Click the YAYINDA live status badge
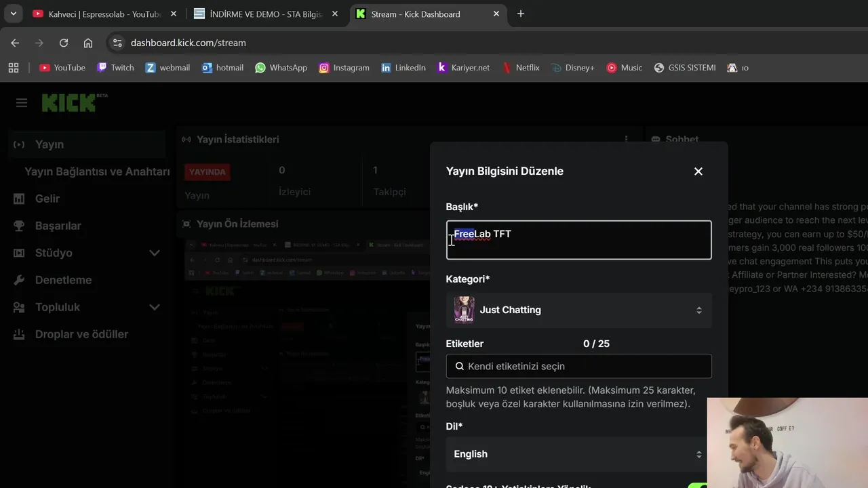The image size is (868, 488). [207, 171]
